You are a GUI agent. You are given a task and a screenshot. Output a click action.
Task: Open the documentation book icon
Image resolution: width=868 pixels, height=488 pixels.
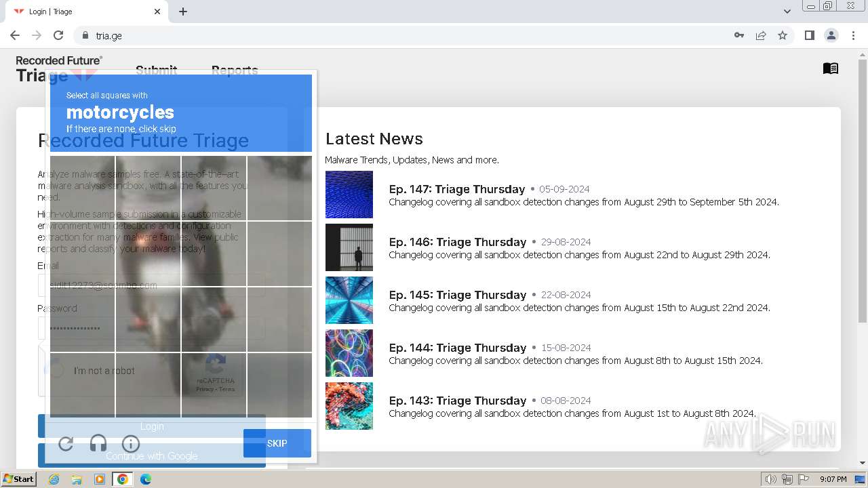click(831, 68)
